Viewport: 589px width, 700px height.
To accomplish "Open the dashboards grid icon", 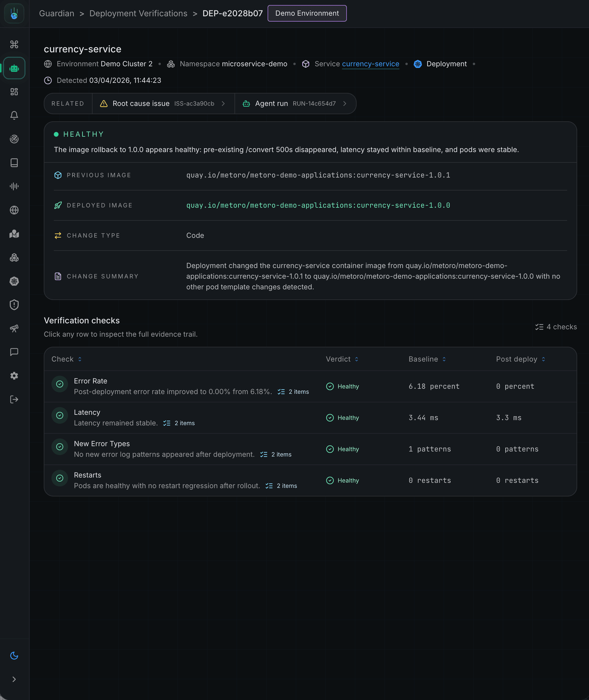I will pos(14,92).
